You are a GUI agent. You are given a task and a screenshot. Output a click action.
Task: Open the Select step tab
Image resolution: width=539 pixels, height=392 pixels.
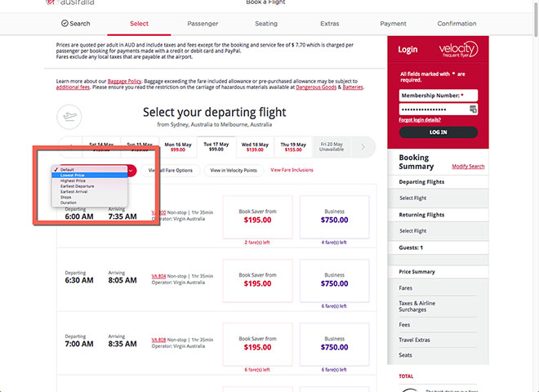pyautogui.click(x=139, y=24)
